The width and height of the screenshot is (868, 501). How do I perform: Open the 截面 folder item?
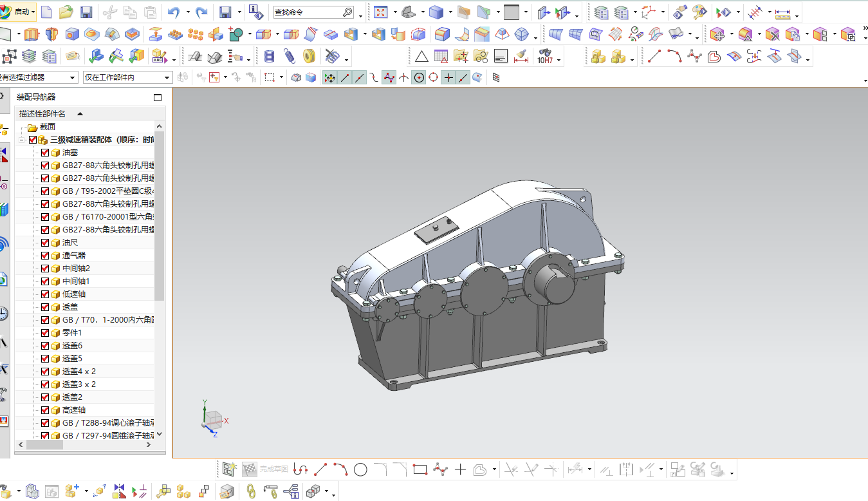pos(48,127)
